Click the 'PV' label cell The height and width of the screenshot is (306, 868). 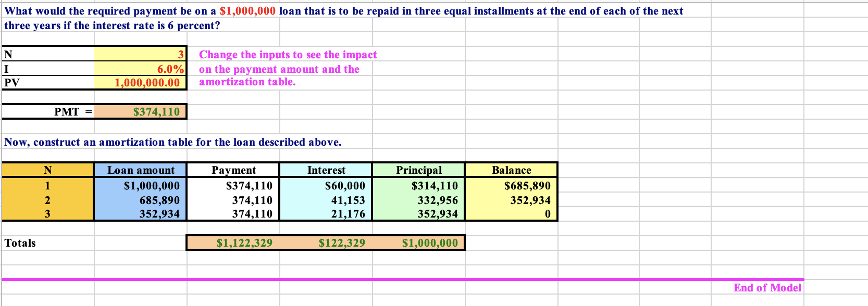[x=48, y=82]
